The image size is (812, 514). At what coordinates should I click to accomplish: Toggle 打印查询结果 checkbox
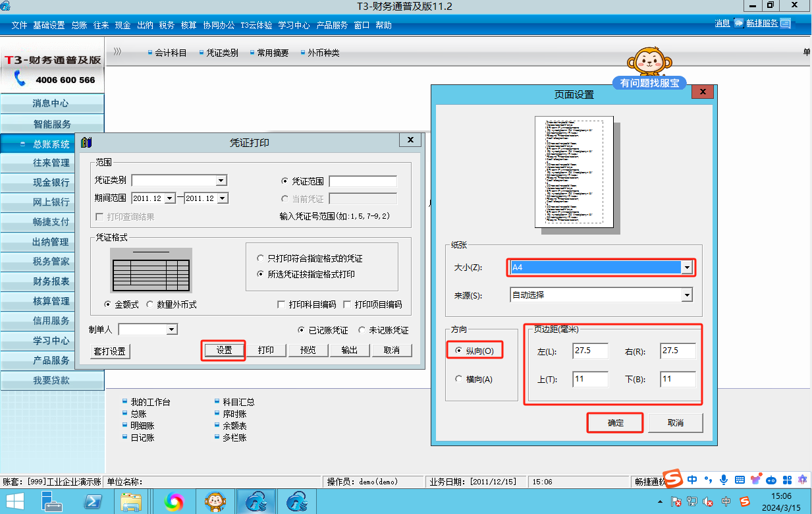pos(100,216)
